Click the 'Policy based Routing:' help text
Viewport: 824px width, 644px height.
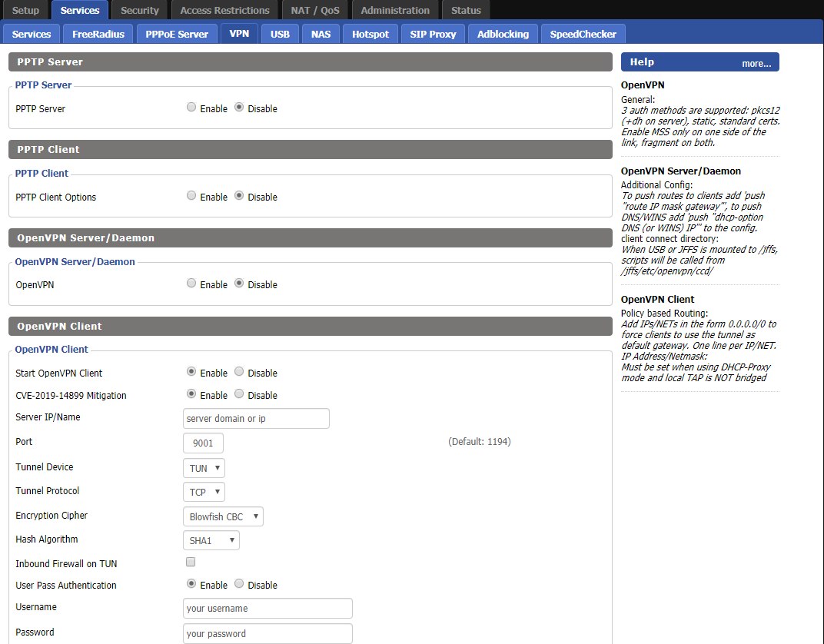point(664,313)
